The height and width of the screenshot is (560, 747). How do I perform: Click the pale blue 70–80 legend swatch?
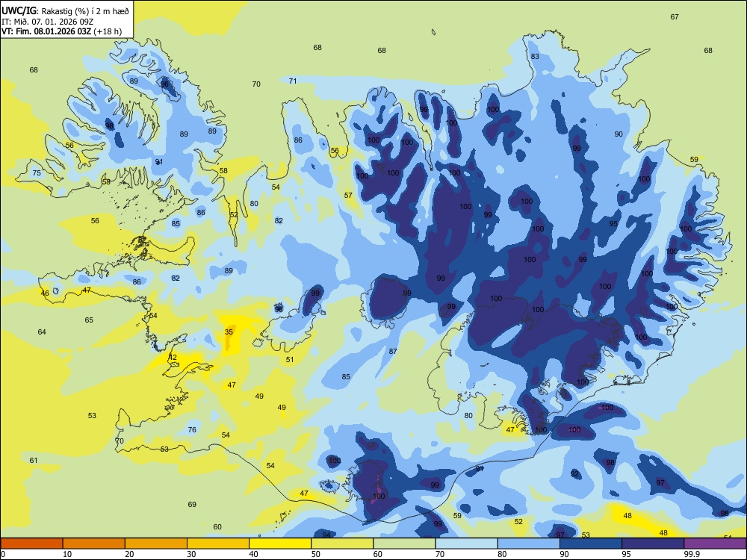point(466,544)
